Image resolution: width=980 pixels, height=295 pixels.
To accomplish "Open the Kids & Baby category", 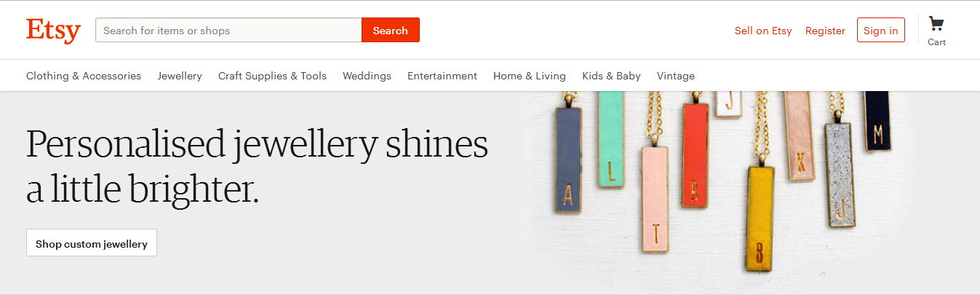I will pyautogui.click(x=611, y=76).
